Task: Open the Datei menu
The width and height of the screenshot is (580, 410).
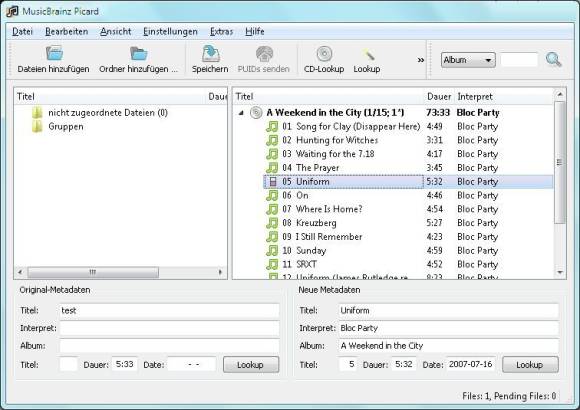Action: click(23, 31)
